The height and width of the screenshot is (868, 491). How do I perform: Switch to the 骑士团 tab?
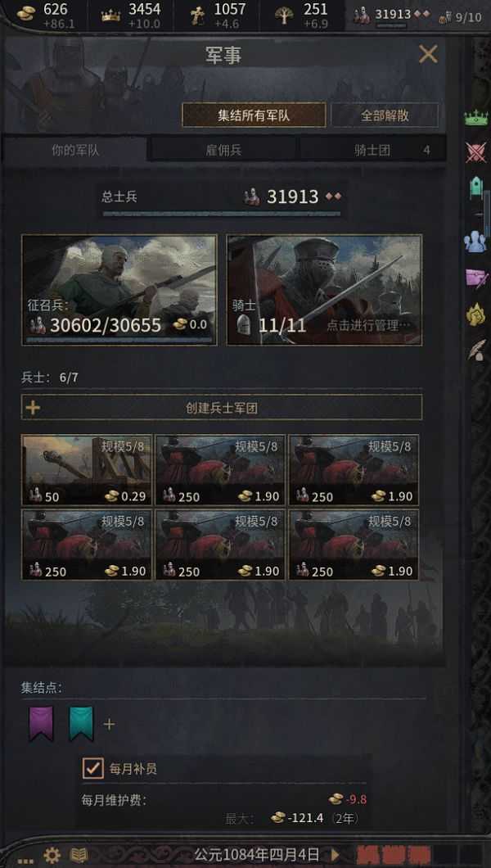(x=372, y=150)
